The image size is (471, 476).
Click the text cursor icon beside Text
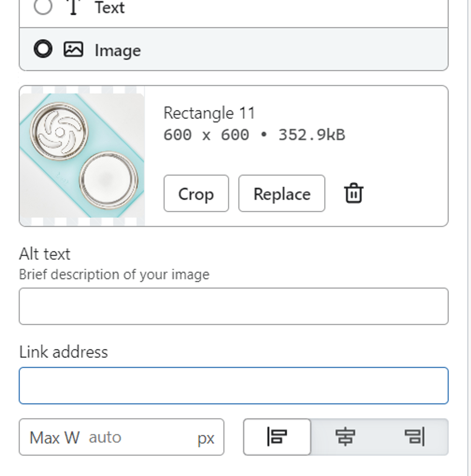[73, 7]
